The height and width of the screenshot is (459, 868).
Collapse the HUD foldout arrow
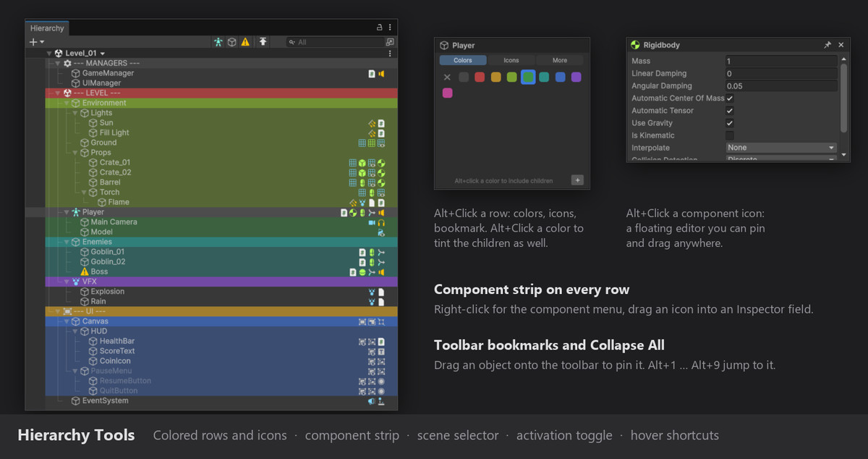pyautogui.click(x=75, y=331)
